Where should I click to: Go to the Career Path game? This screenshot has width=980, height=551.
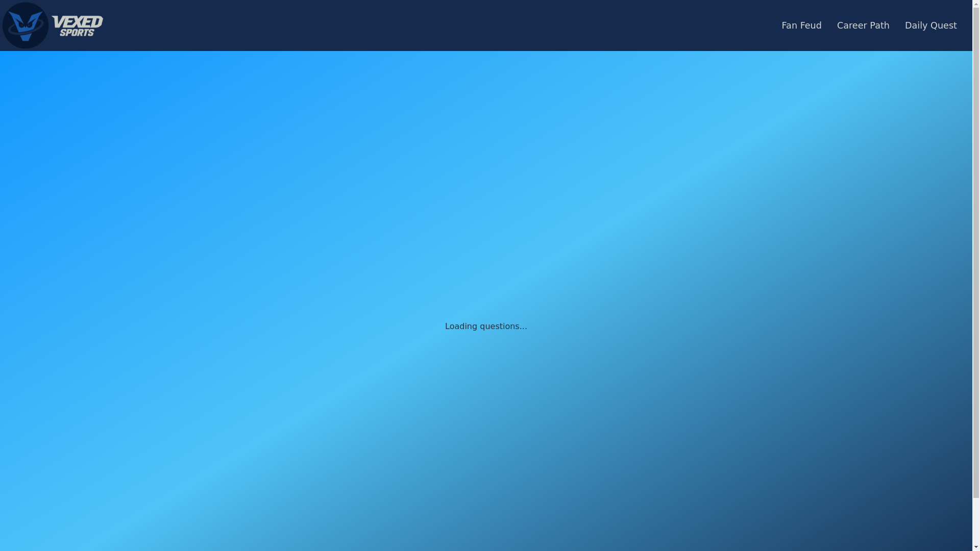tap(863, 26)
